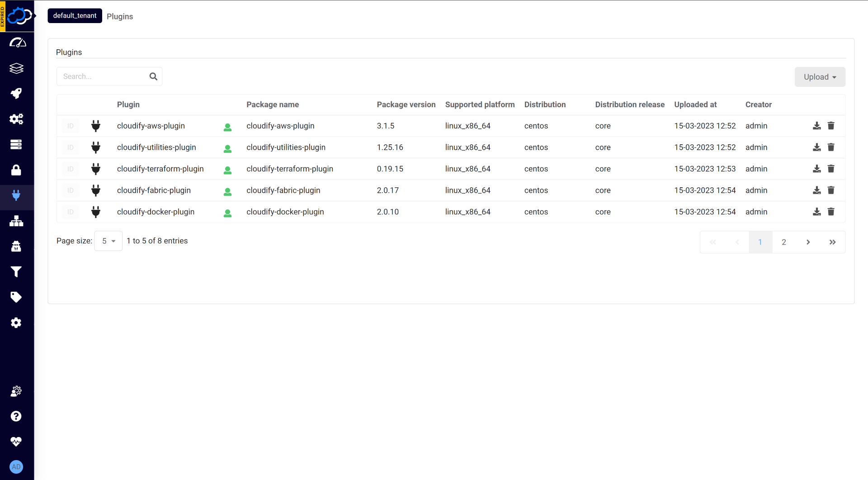Screen dimensions: 868x480
Task: Click the search magnifier icon
Action: (153, 76)
